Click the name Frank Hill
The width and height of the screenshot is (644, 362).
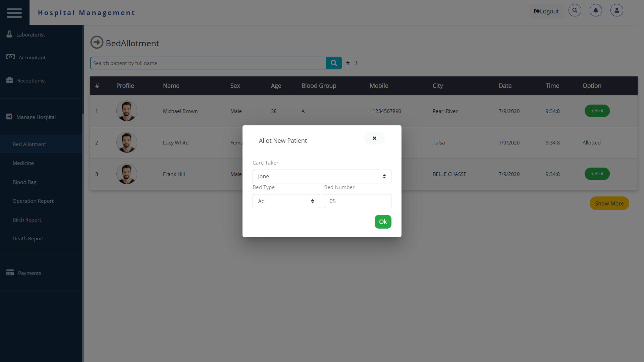174,174
